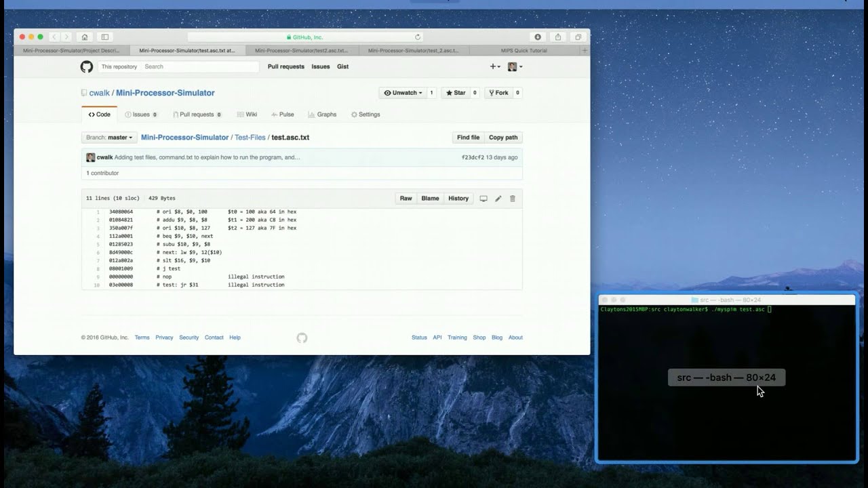
Task: Open Pull requests in the top navigation
Action: [286, 66]
